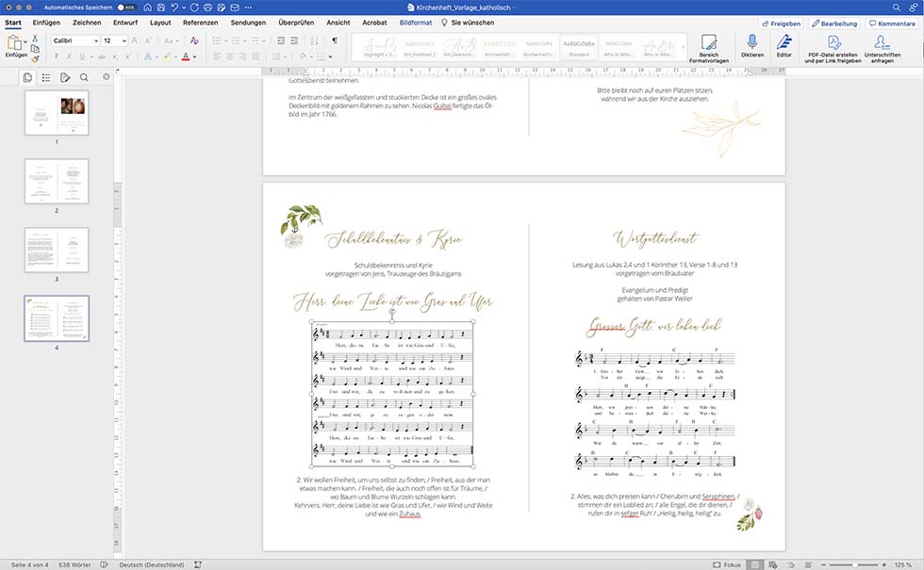This screenshot has height=570, width=924.
Task: Toggle superscript formatting
Action: 128,57
